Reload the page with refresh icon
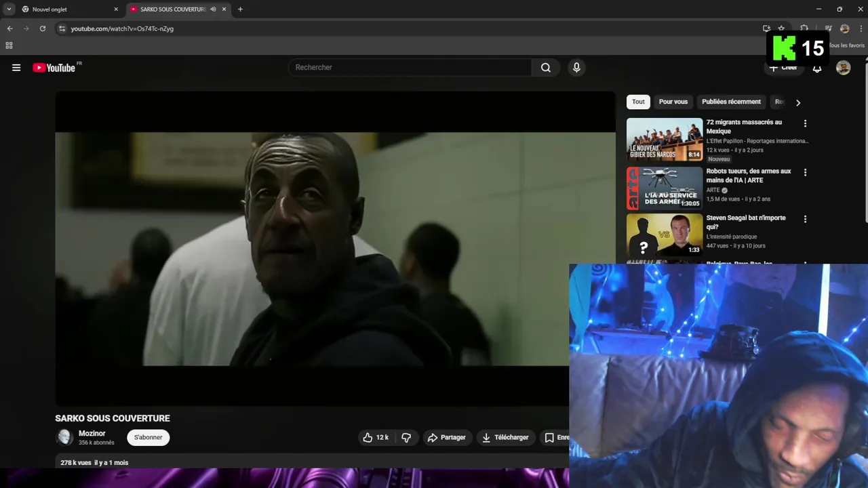This screenshot has width=868, height=488. tap(43, 28)
